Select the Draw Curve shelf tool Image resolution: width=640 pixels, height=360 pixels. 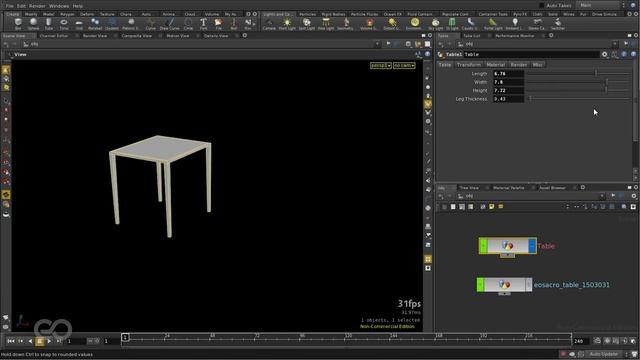tap(169, 24)
